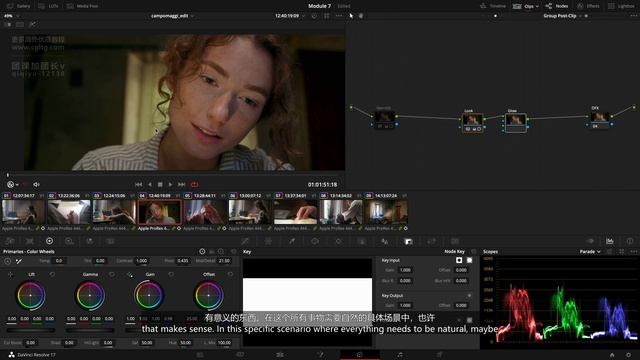Image resolution: width=640 pixels, height=360 pixels.
Task: Open the Parade scope type dropdown
Action: click(x=590, y=252)
